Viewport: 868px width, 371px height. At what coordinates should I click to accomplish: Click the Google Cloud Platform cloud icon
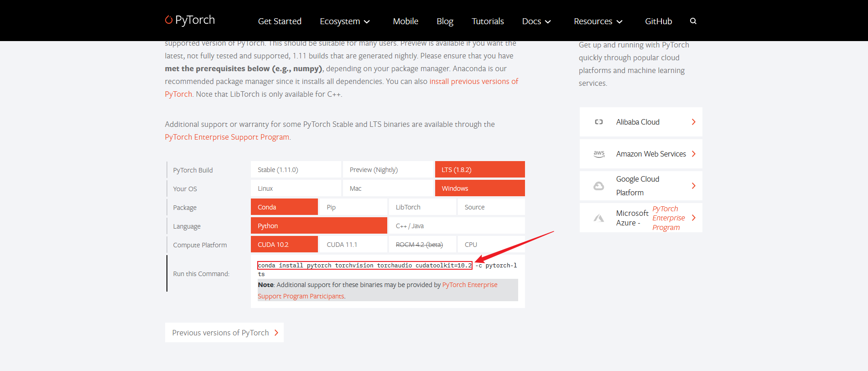[599, 186]
